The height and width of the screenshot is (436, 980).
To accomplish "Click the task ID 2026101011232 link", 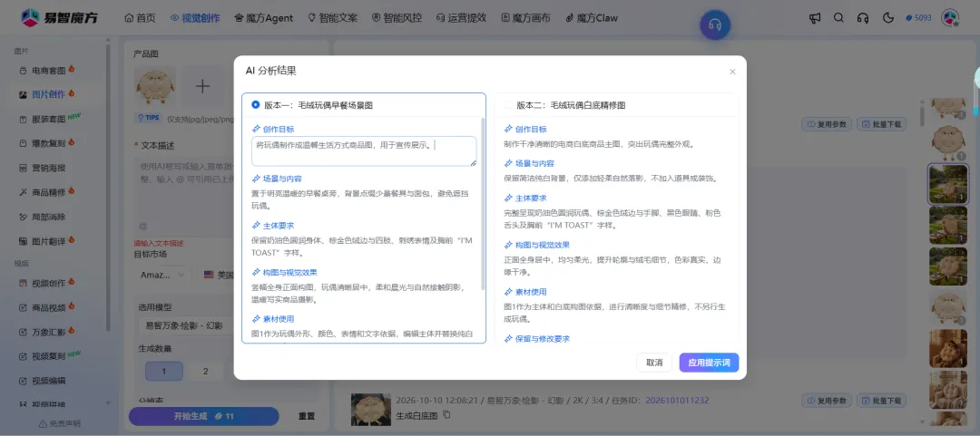I will (x=677, y=401).
